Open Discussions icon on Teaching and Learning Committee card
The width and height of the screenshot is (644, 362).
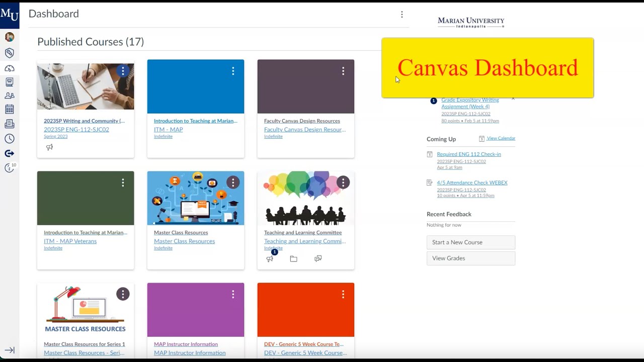pos(318,259)
